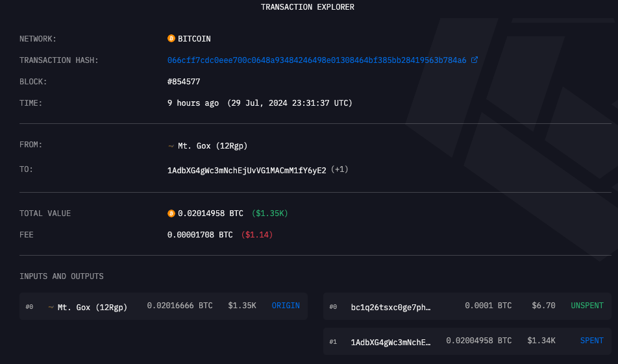Image resolution: width=618 pixels, height=364 pixels.
Task: Click the Mt. Gox icon in input #0
Action: tap(51, 306)
